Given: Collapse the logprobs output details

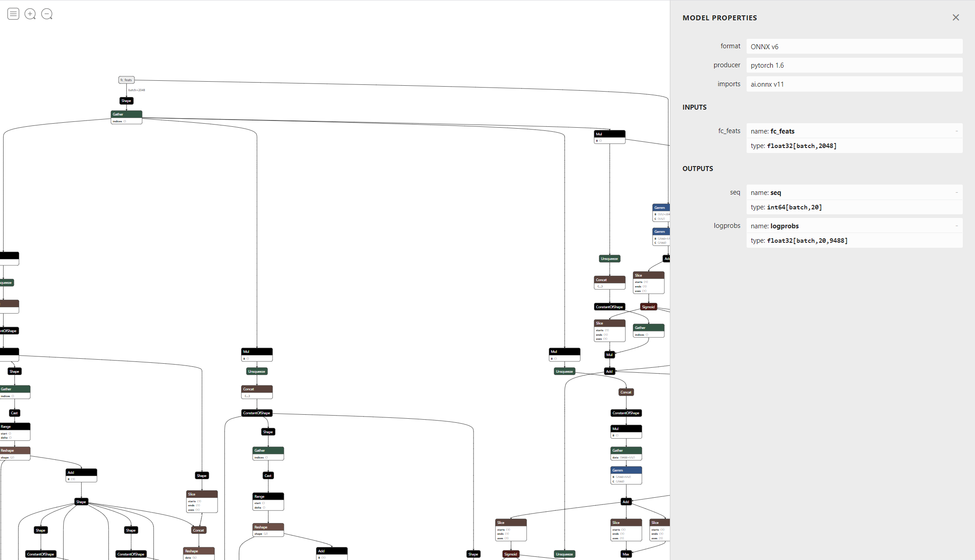Looking at the screenshot, I should pyautogui.click(x=956, y=226).
